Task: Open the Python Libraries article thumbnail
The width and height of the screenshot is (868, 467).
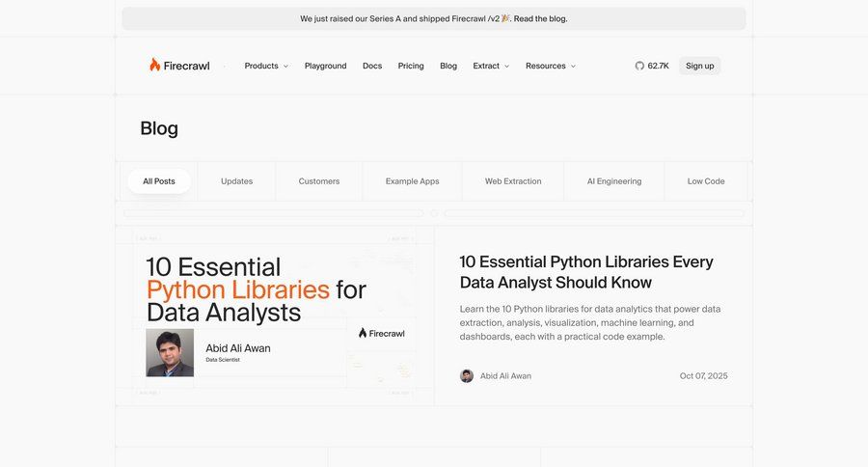Action: pos(275,316)
